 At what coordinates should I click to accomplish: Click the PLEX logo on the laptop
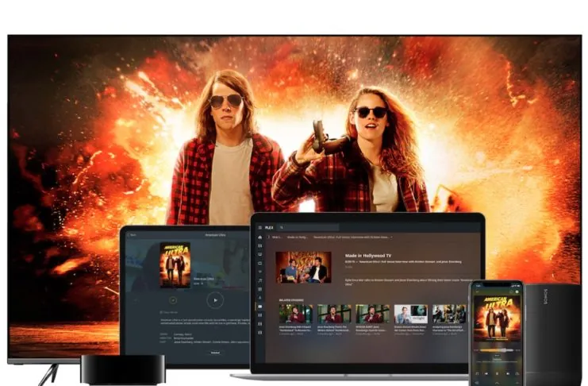269,227
